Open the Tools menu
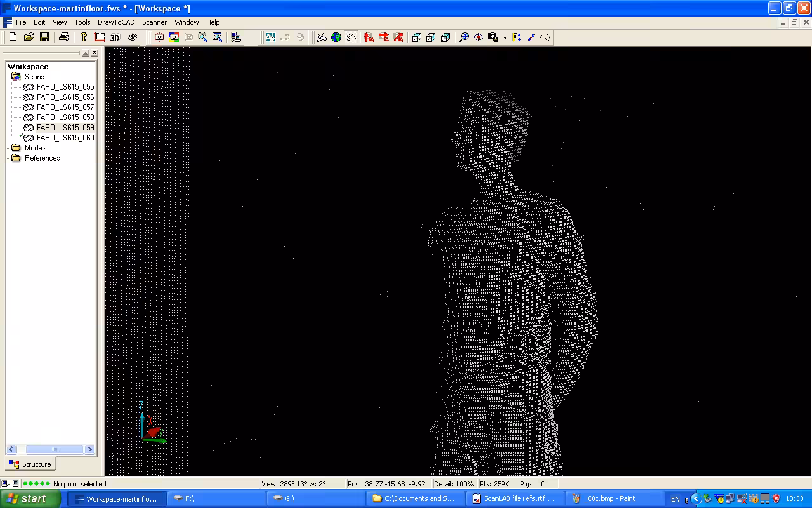This screenshot has width=812, height=508. [x=82, y=22]
